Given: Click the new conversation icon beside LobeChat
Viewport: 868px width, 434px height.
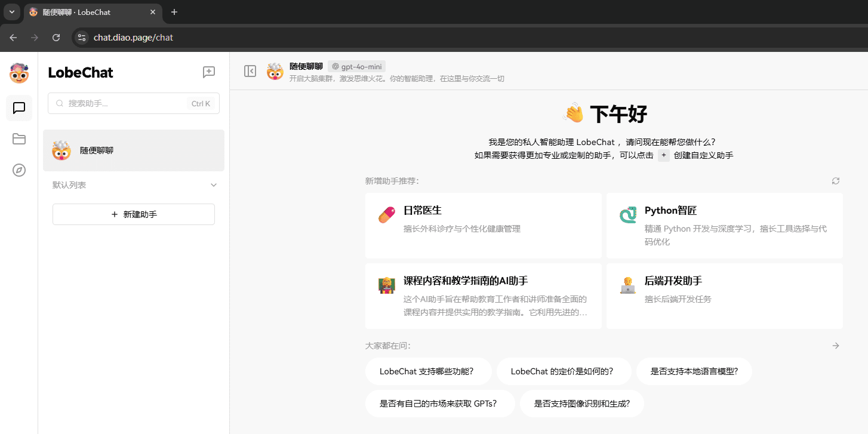Looking at the screenshot, I should coord(209,72).
